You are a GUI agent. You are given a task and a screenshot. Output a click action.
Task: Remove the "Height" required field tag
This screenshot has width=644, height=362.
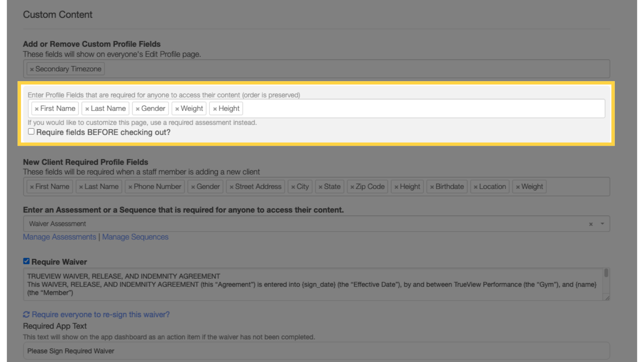(215, 108)
